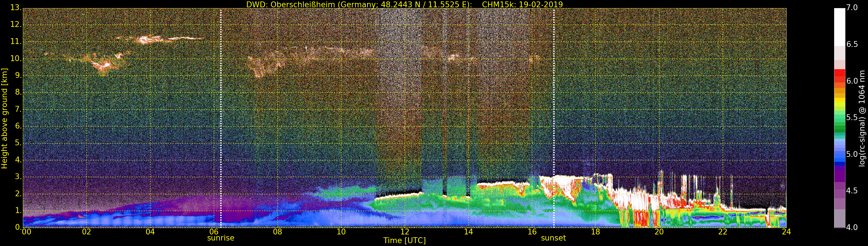868x246 pixels.
Task: Click the colorbar value label '4.5'
Action: 852,191
